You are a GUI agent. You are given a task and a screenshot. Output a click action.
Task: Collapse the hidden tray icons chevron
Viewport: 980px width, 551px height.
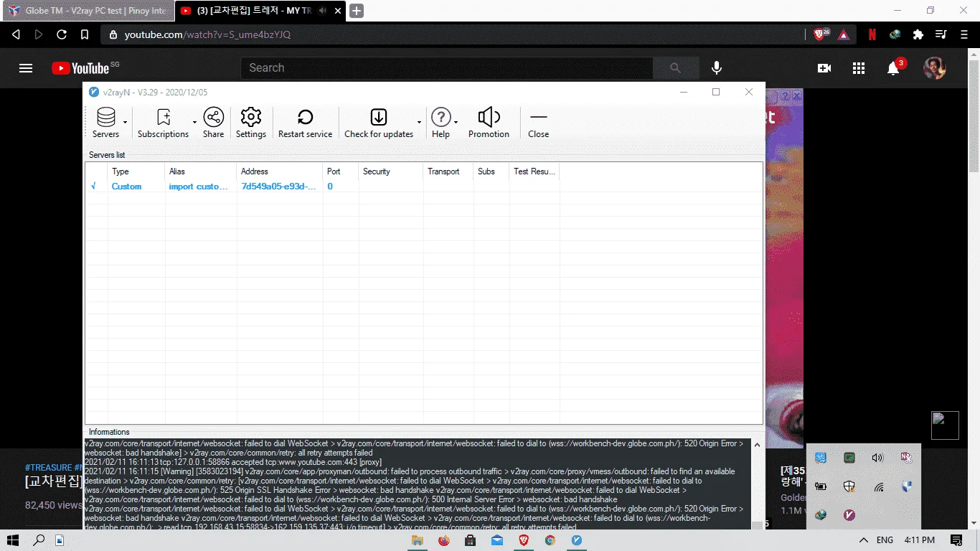tap(864, 540)
